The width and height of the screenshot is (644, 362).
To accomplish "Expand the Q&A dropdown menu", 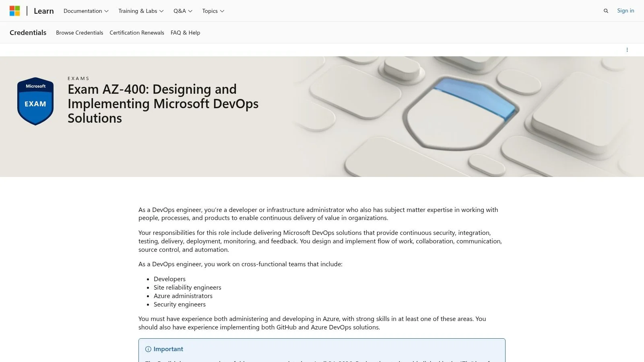I will tap(183, 11).
